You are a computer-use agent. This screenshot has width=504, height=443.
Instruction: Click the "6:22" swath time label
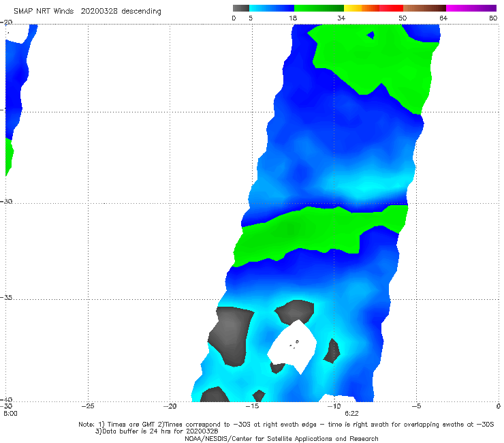(x=351, y=413)
